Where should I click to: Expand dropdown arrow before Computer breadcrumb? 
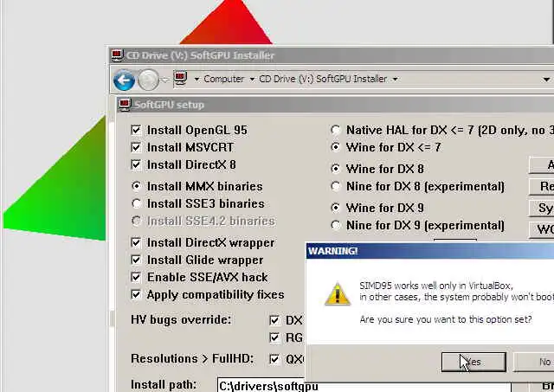(x=196, y=79)
